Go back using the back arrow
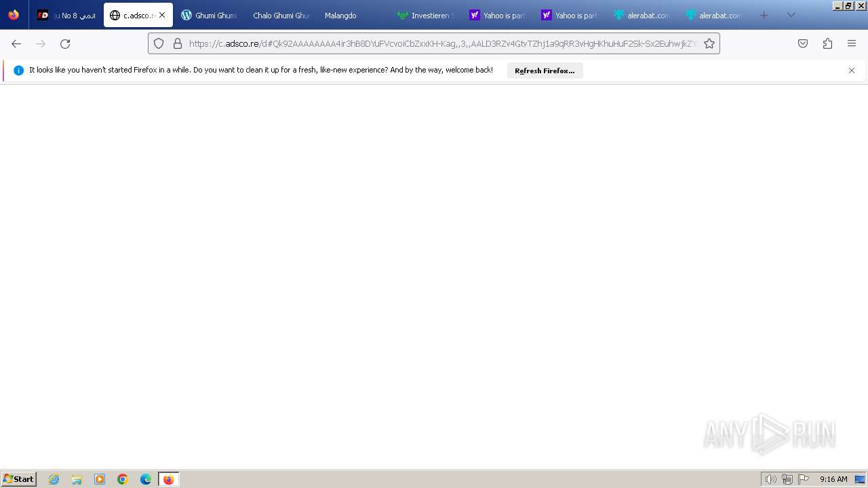Viewport: 868px width, 488px height. tap(16, 43)
